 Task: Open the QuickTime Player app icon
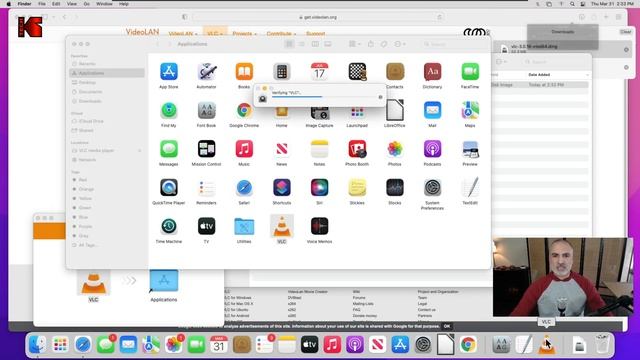click(x=169, y=188)
